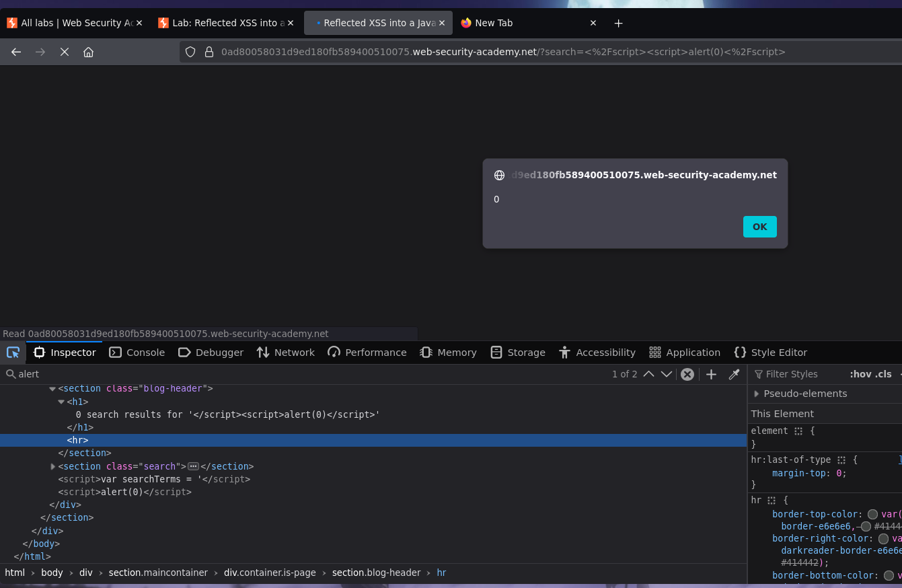Click the border-top-color swatch
902x588 pixels.
coord(872,515)
